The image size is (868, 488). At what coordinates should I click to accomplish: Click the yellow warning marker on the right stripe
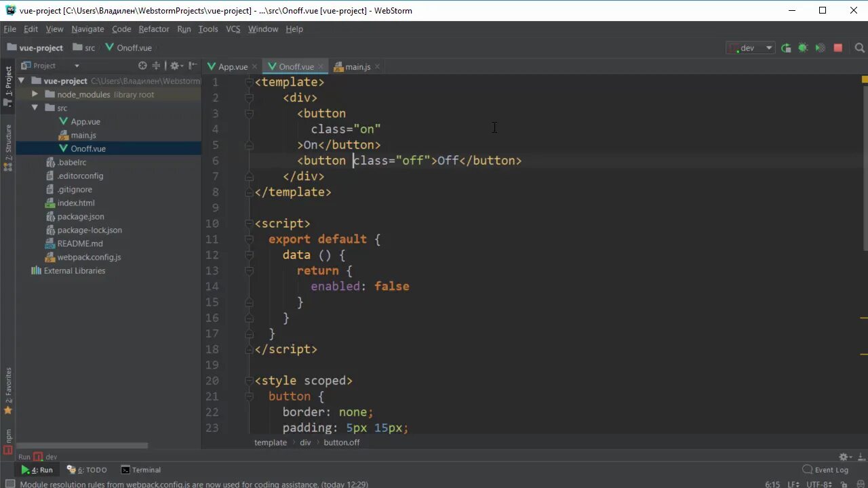(865, 79)
